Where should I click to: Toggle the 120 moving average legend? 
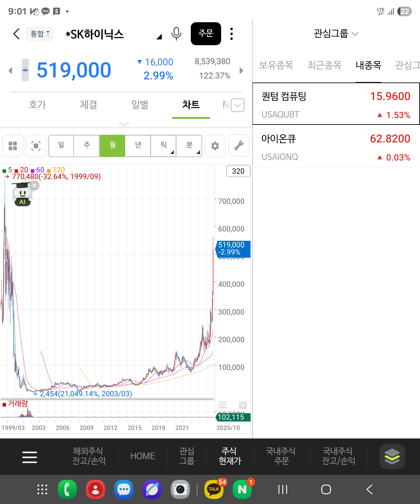click(x=56, y=170)
